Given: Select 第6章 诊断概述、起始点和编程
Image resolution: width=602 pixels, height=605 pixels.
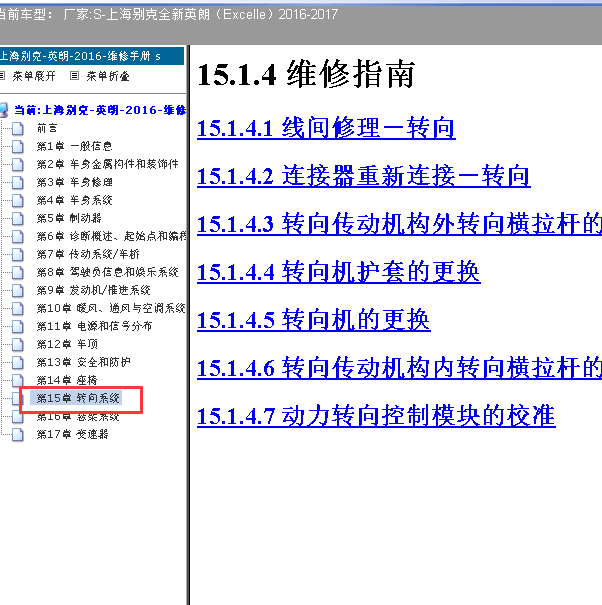Looking at the screenshot, I should click(x=112, y=236).
